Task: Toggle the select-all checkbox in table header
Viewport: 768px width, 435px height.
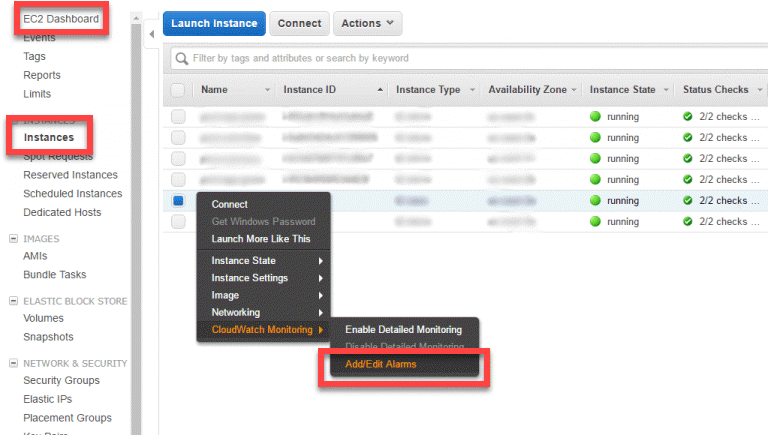Action: [x=178, y=90]
